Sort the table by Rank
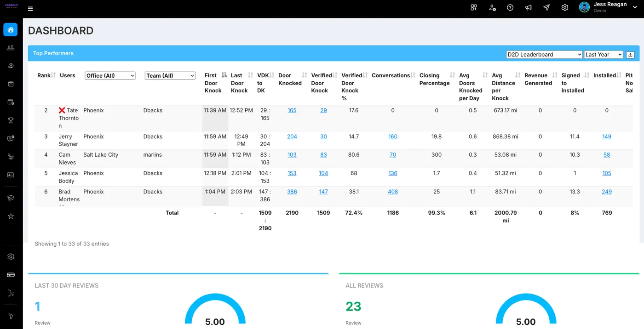 pyautogui.click(x=53, y=75)
